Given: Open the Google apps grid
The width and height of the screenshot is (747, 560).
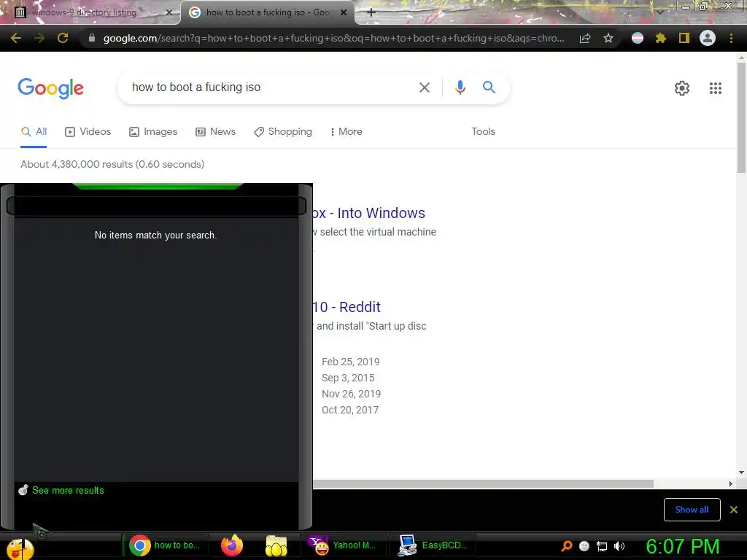Looking at the screenshot, I should point(715,88).
